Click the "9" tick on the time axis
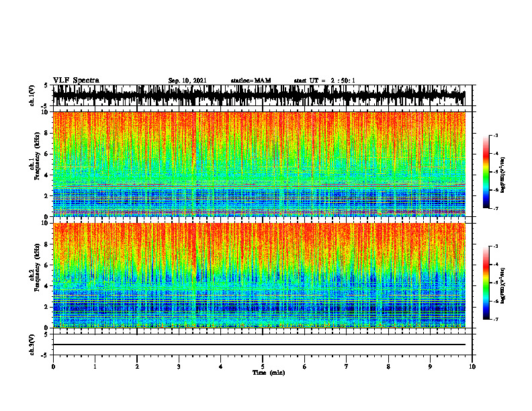Image resolution: width=532 pixels, height=411 pixels. (430, 367)
